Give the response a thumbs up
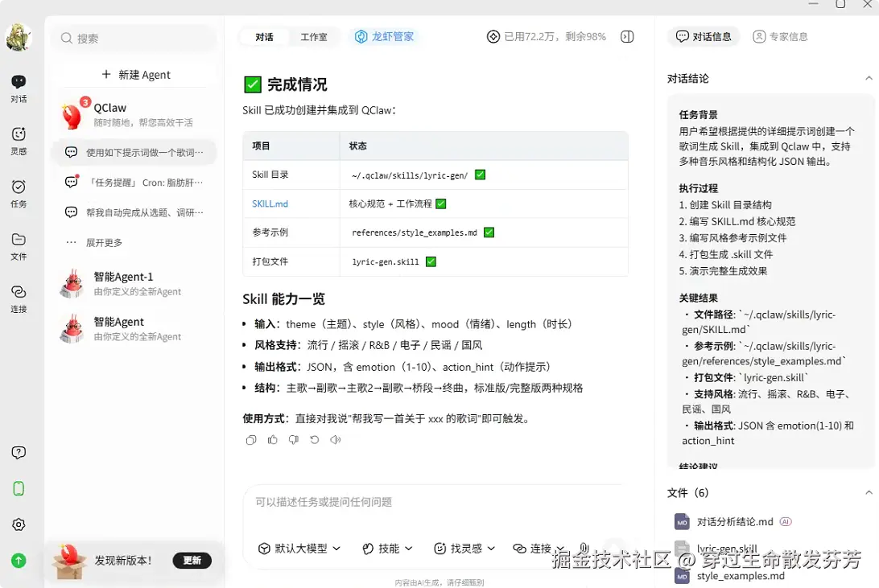879x588 pixels. coord(272,440)
